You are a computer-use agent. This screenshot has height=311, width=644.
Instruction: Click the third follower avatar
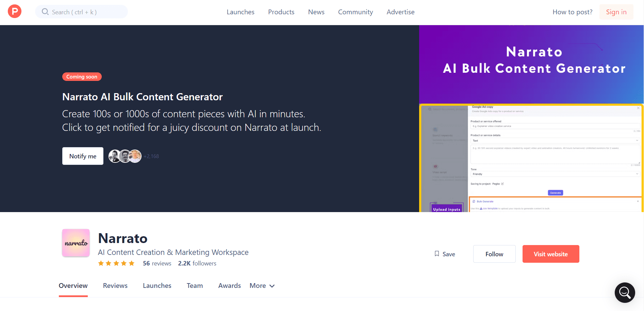(x=135, y=156)
